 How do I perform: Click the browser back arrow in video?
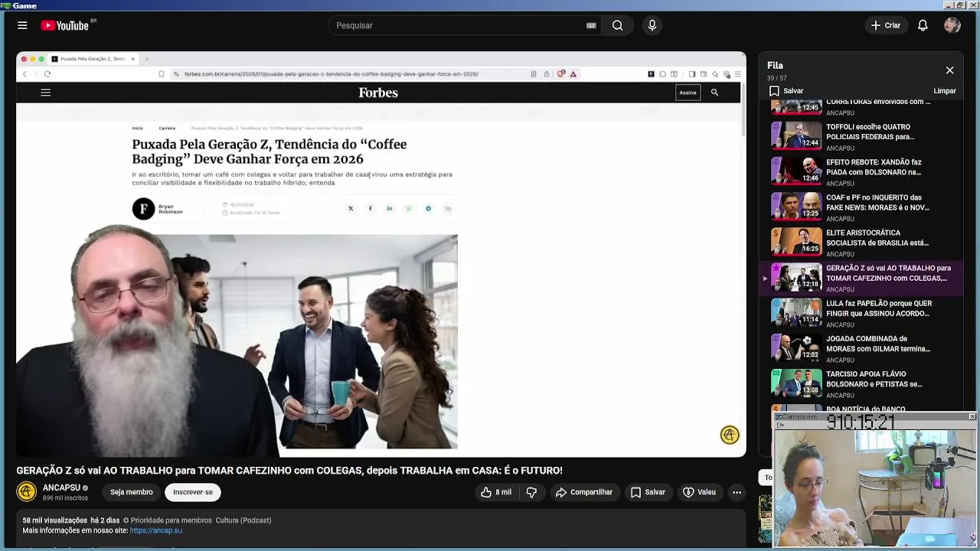tap(24, 74)
